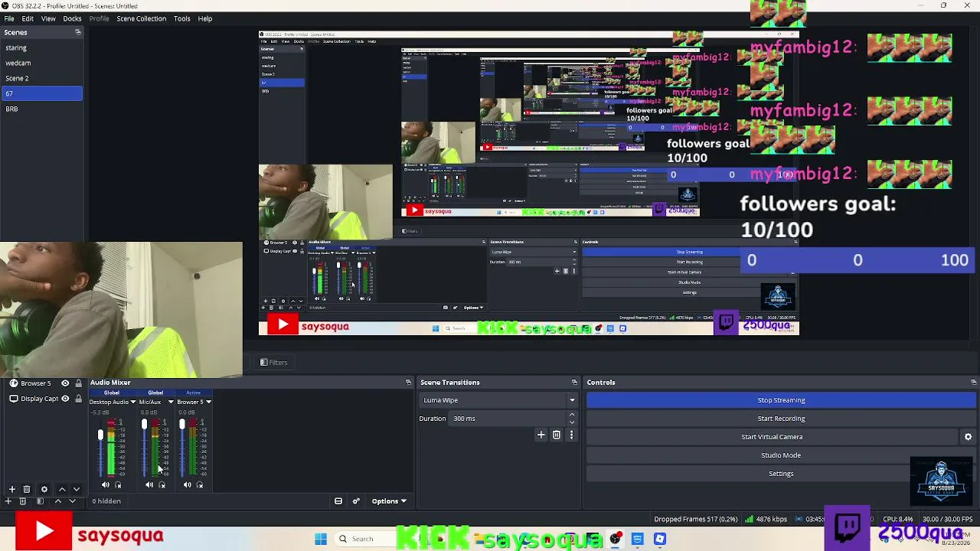Toggle Mic/Aux monitoring headphone icon
The height and width of the screenshot is (551, 980).
point(162,485)
